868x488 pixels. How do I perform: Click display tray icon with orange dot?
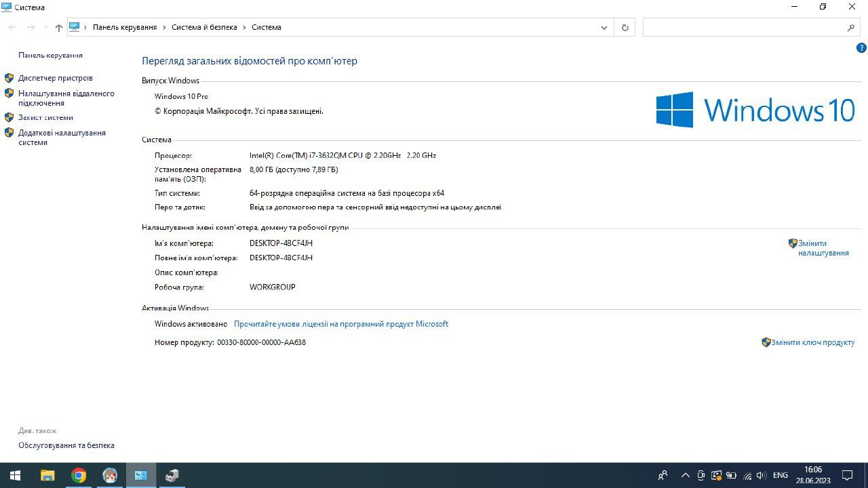pyautogui.click(x=716, y=475)
